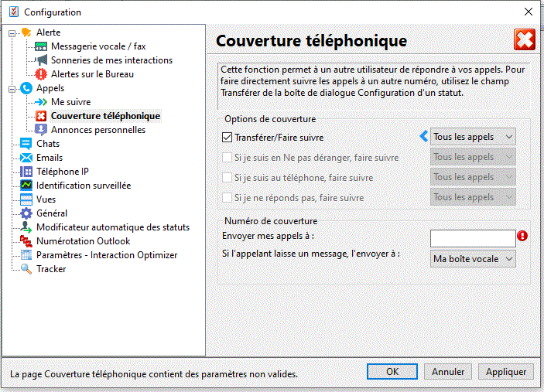The width and height of the screenshot is (544, 392).
Task: Click the Tracker magnifier icon
Action: pyautogui.click(x=26, y=269)
